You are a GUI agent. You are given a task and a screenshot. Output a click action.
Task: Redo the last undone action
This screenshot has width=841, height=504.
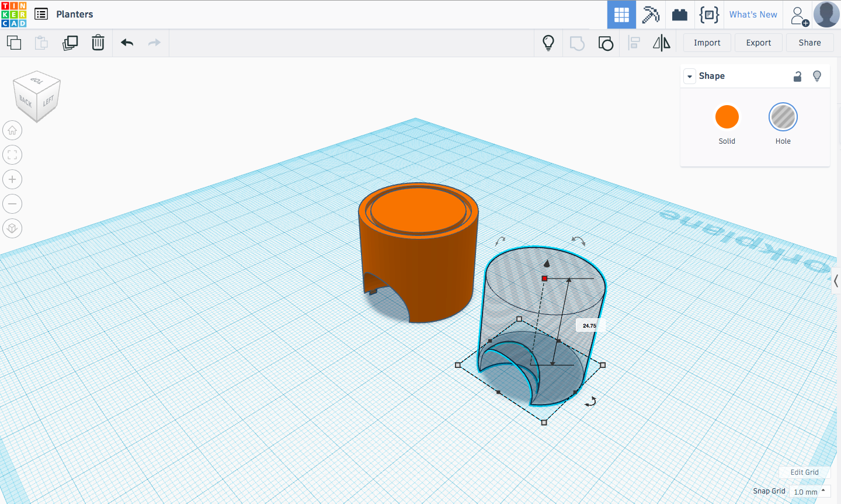[154, 43]
